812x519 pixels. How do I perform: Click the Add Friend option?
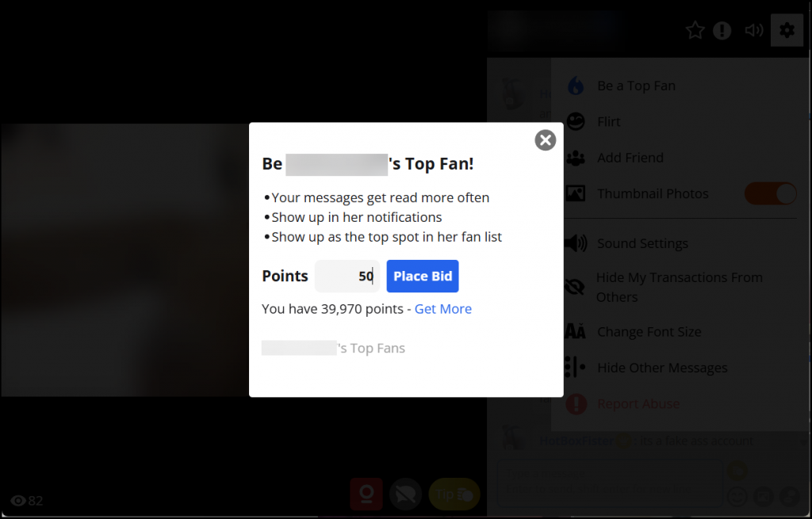630,158
